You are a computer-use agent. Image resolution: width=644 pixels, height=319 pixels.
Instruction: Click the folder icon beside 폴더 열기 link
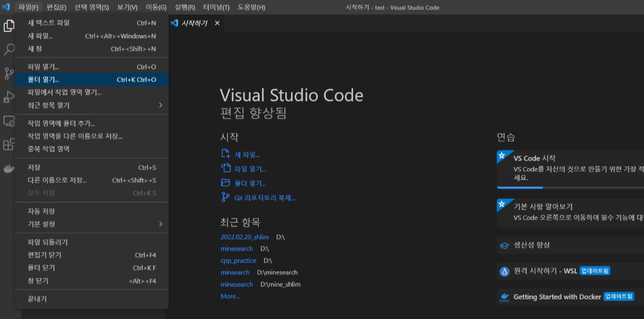(226, 183)
